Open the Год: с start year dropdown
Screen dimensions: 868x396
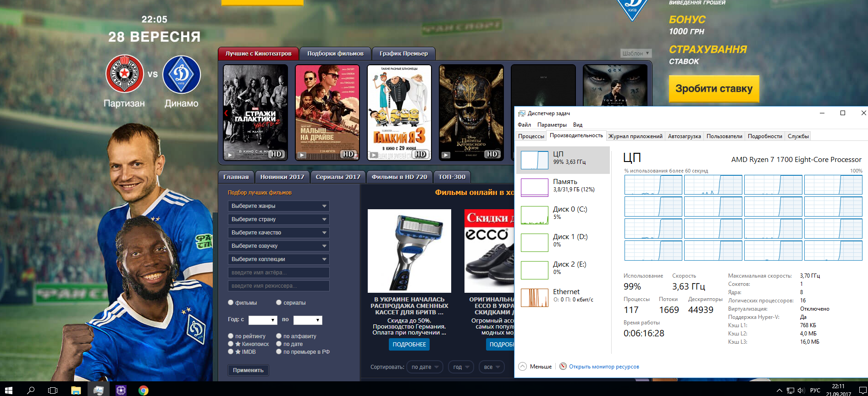click(x=263, y=320)
